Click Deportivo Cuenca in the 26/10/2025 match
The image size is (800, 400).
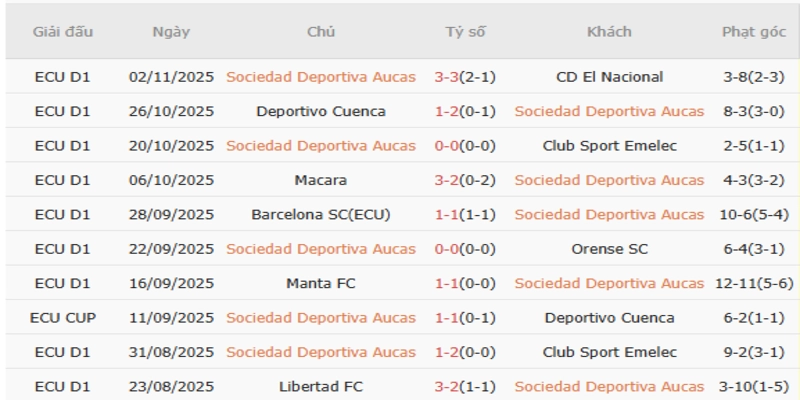(320, 111)
